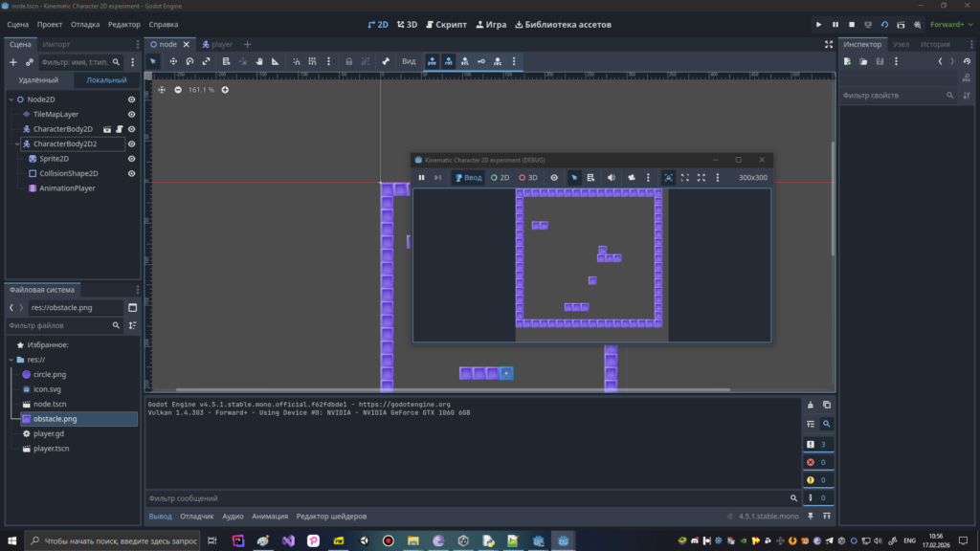Select circle.png in file system

point(50,374)
